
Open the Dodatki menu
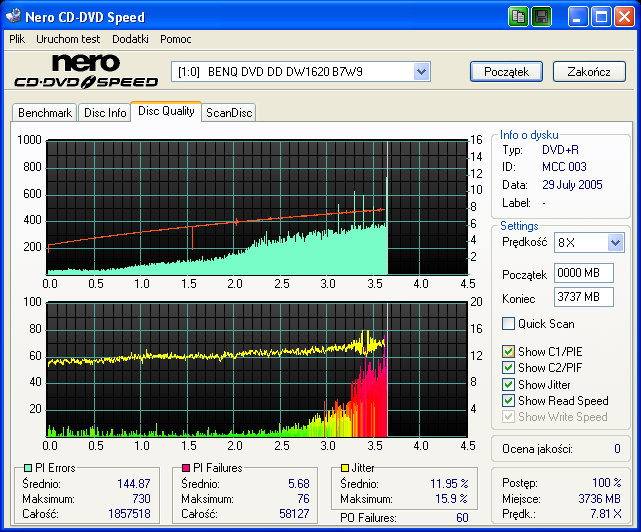(x=130, y=39)
